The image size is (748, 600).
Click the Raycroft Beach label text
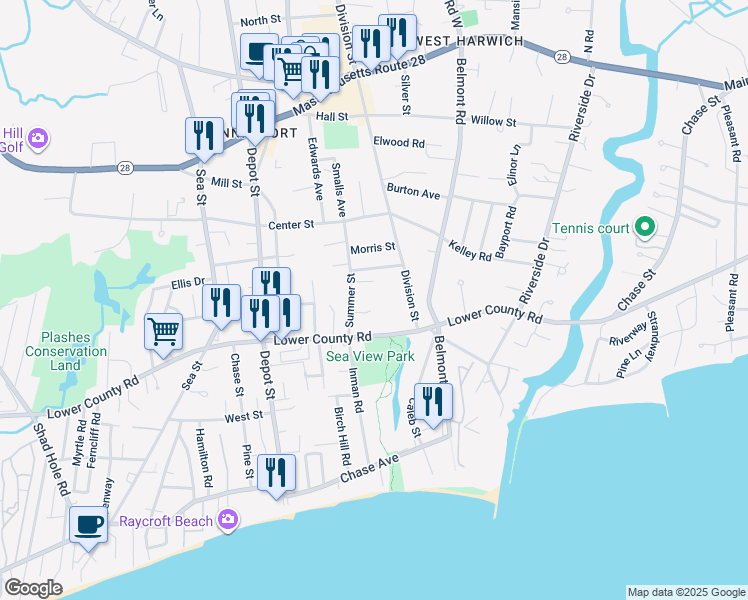coord(166,521)
